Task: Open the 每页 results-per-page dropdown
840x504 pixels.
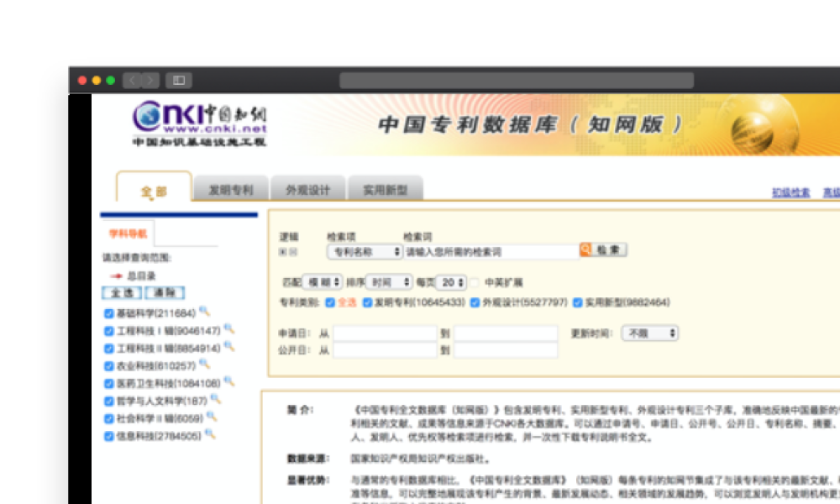Action: tap(450, 281)
